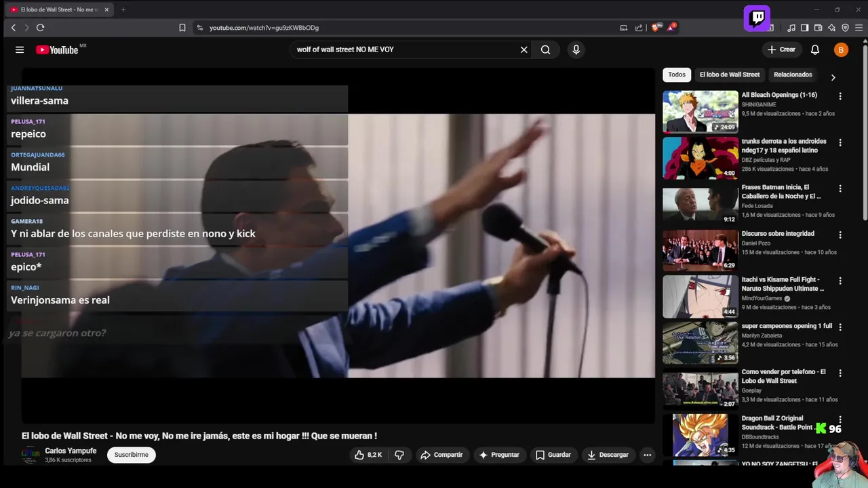
Task: Open the SHINIGANIME channel name
Action: click(x=759, y=105)
